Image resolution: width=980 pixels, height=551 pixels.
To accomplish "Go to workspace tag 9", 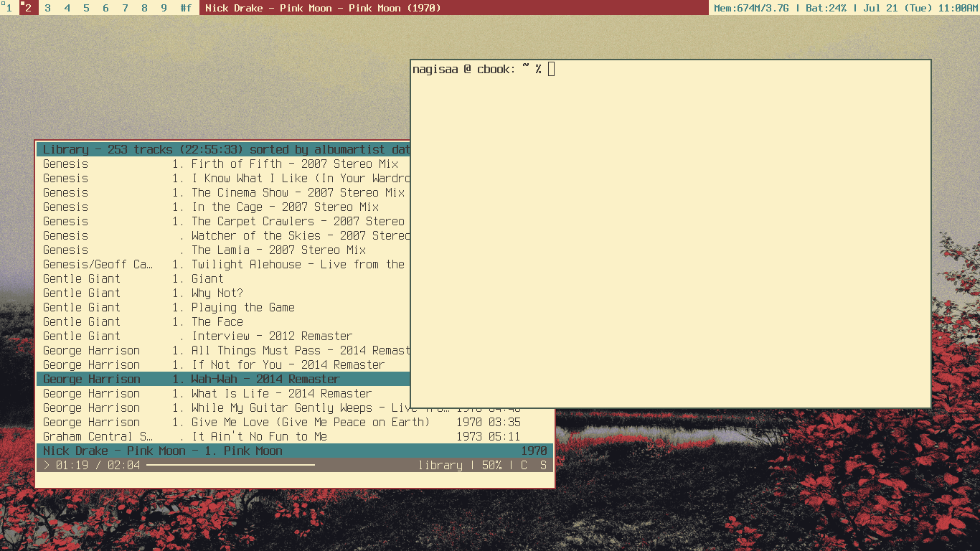I will pyautogui.click(x=164, y=8).
